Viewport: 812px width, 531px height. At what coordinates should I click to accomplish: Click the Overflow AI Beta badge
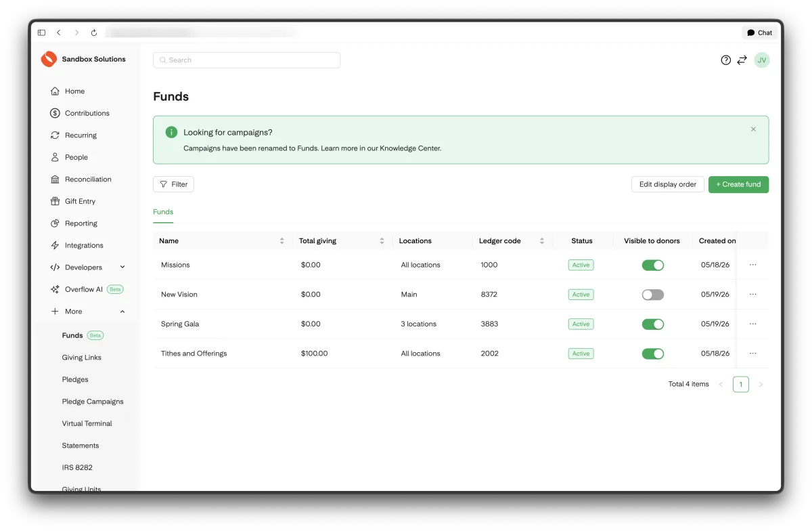[x=116, y=289]
